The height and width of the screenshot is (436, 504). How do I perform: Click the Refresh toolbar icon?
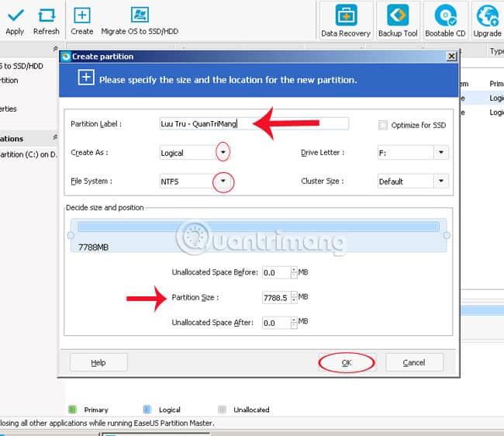coord(47,15)
